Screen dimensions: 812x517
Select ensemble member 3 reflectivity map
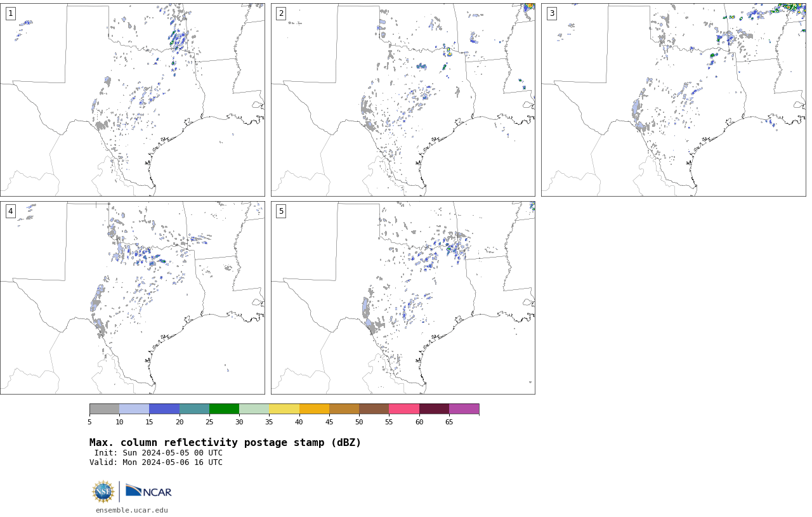(674, 100)
